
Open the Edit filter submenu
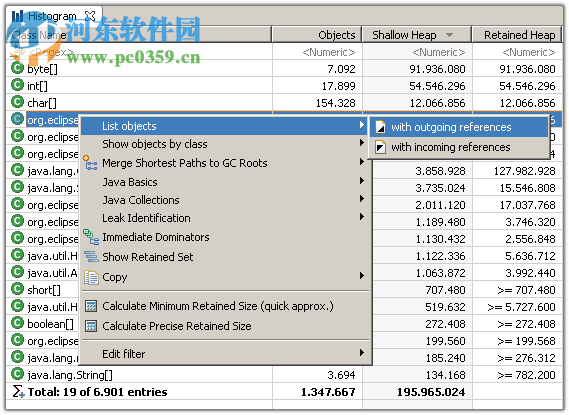click(225, 353)
